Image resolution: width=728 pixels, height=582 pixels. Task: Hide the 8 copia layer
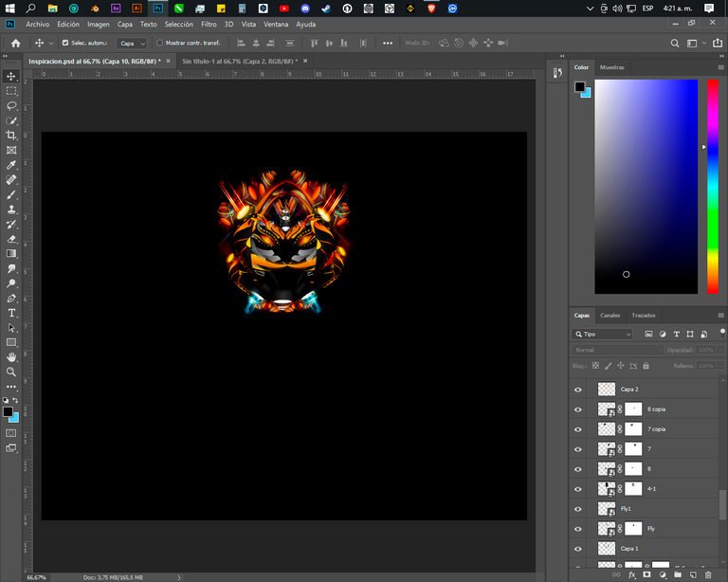[x=578, y=409]
